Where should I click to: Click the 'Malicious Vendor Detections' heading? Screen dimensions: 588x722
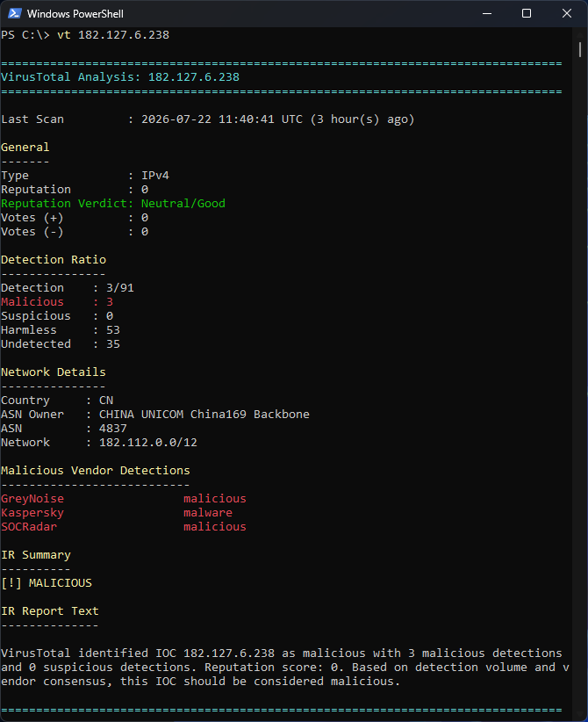(96, 471)
